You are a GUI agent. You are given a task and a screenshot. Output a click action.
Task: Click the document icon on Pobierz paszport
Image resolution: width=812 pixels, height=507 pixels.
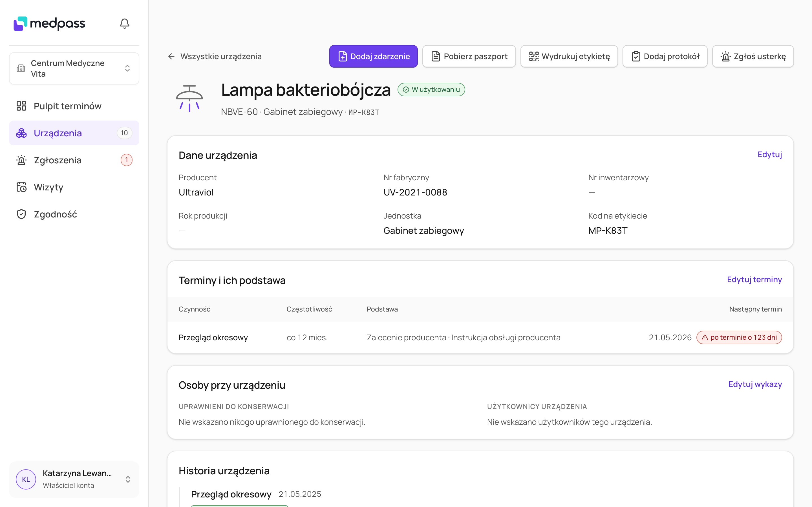pos(436,56)
